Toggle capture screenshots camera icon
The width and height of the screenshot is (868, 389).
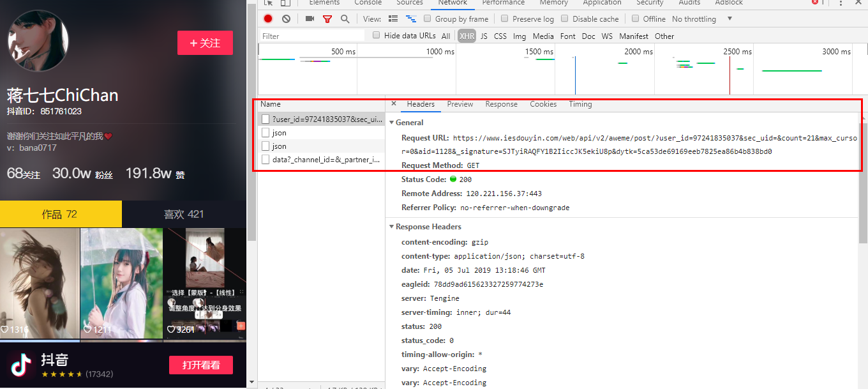310,19
